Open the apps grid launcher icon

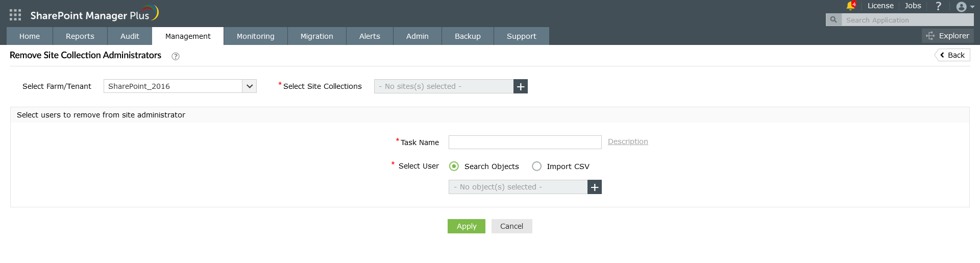(x=15, y=15)
